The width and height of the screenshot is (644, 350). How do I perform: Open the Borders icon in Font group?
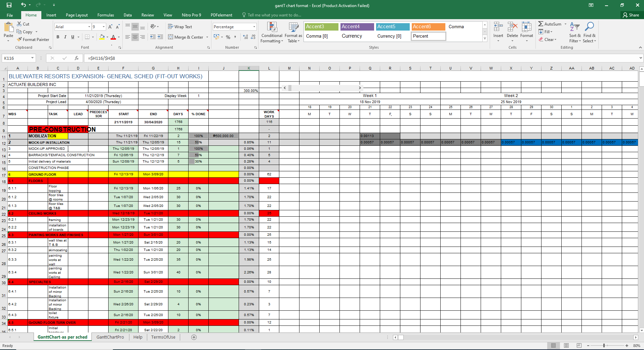point(87,37)
